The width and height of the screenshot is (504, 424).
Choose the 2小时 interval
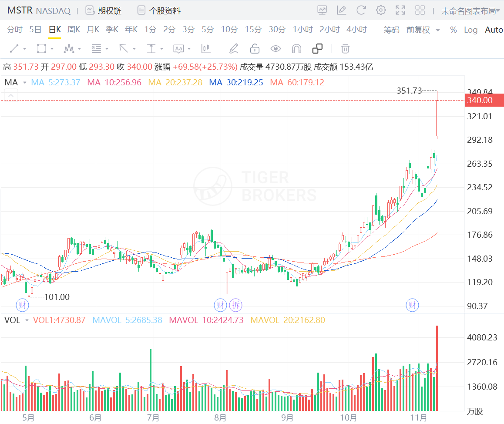click(329, 30)
